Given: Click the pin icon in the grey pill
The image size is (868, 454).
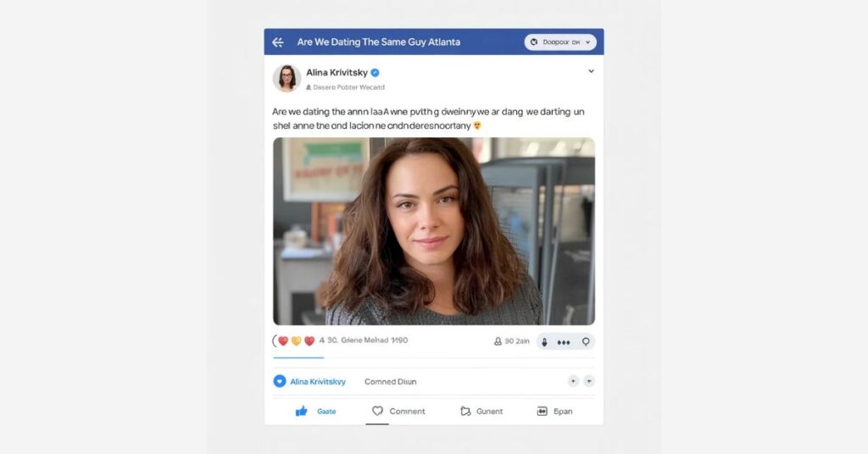Looking at the screenshot, I should 584,342.
